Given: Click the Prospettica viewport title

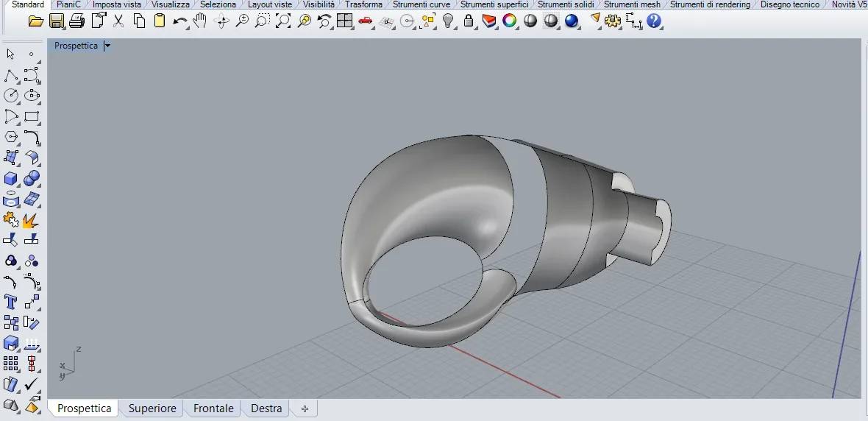Looking at the screenshot, I should (x=76, y=46).
